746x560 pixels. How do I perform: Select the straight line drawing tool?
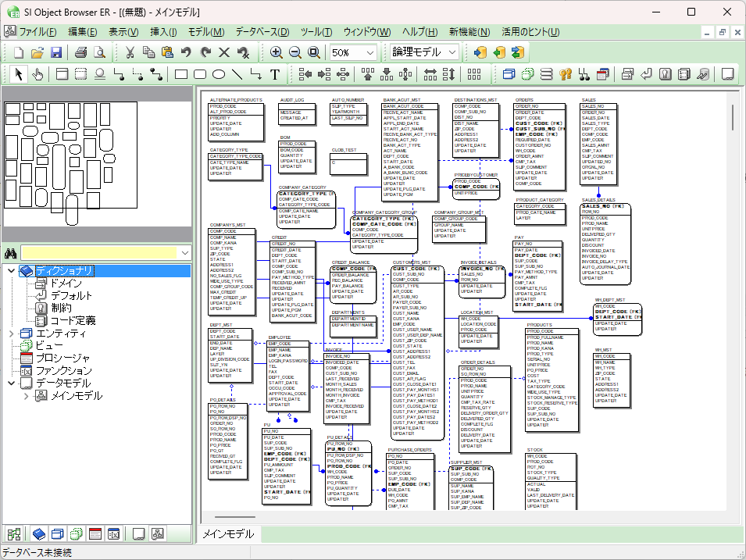click(x=237, y=74)
